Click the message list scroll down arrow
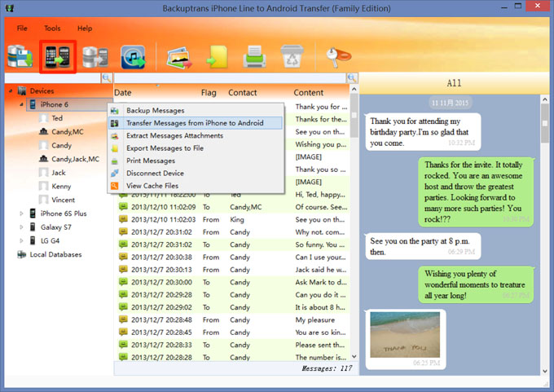Screen dimensions: 554x392 pos(354,357)
